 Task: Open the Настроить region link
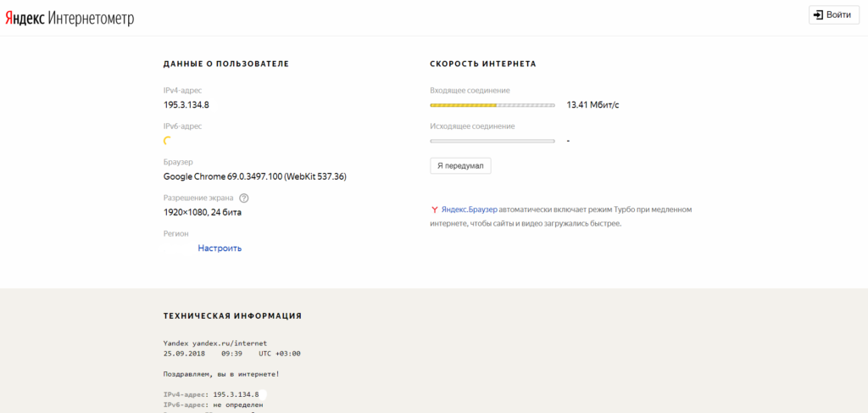pyautogui.click(x=220, y=248)
